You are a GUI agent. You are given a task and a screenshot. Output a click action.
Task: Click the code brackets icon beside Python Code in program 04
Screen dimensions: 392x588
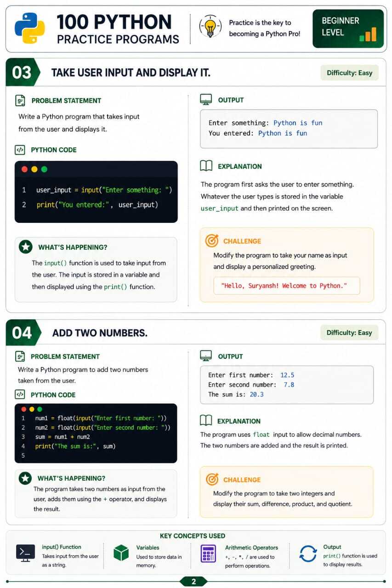click(20, 395)
